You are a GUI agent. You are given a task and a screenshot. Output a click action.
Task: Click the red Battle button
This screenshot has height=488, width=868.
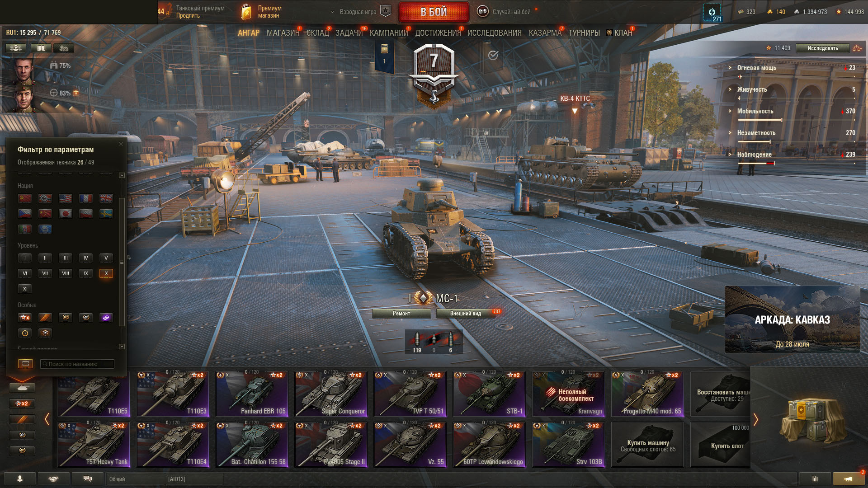[434, 12]
